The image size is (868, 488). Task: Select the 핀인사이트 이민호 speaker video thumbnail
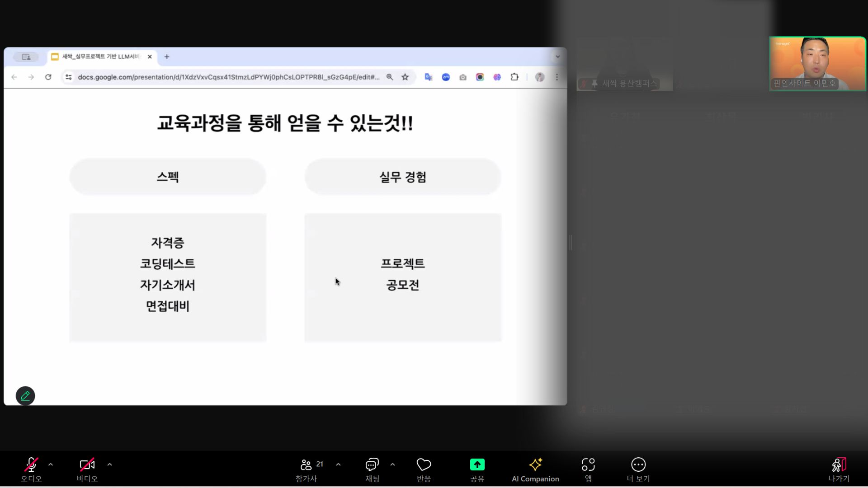click(x=818, y=64)
